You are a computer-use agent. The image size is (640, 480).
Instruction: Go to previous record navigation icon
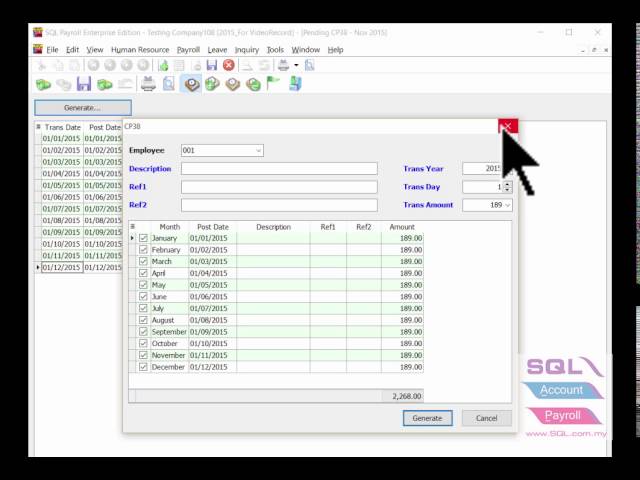point(110,65)
